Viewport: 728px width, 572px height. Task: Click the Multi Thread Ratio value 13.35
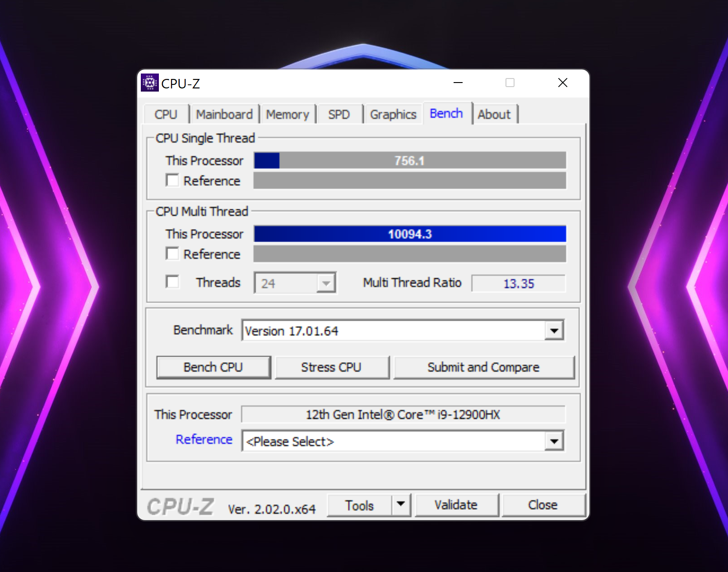click(x=519, y=283)
